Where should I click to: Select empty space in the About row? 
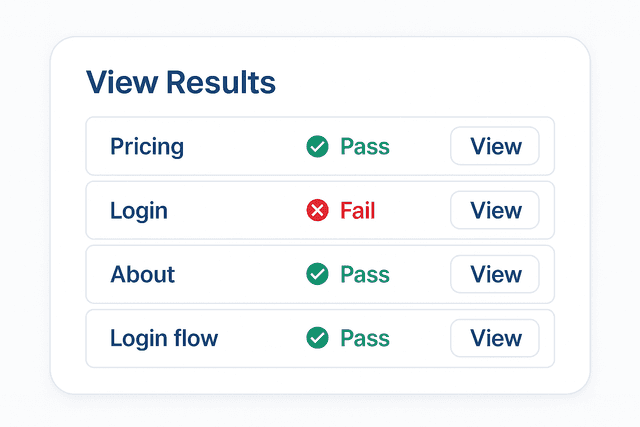click(x=240, y=274)
